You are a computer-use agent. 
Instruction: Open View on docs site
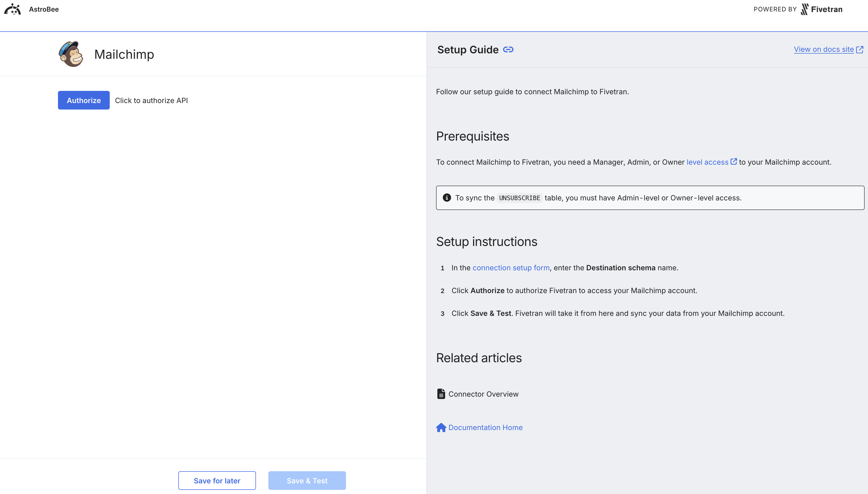pyautogui.click(x=823, y=49)
